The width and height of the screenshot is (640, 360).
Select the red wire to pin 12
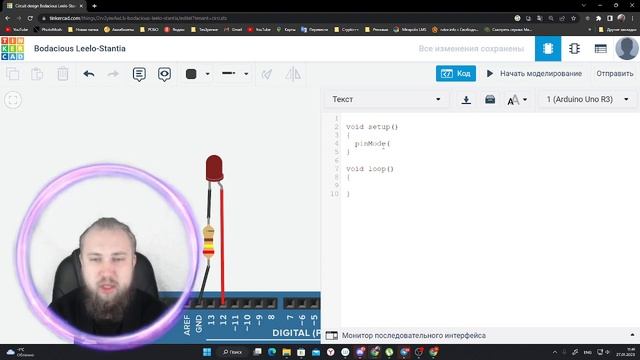[x=222, y=245]
